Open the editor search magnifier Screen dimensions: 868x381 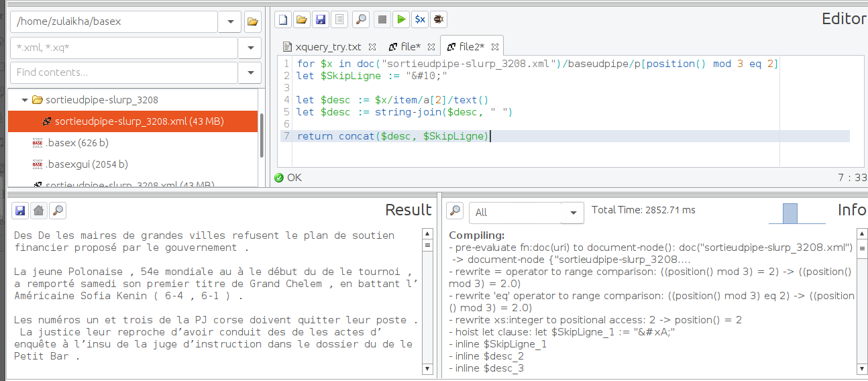[x=362, y=19]
